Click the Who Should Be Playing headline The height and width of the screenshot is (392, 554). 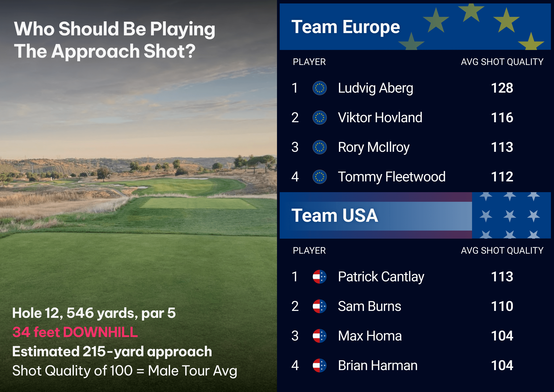114,40
